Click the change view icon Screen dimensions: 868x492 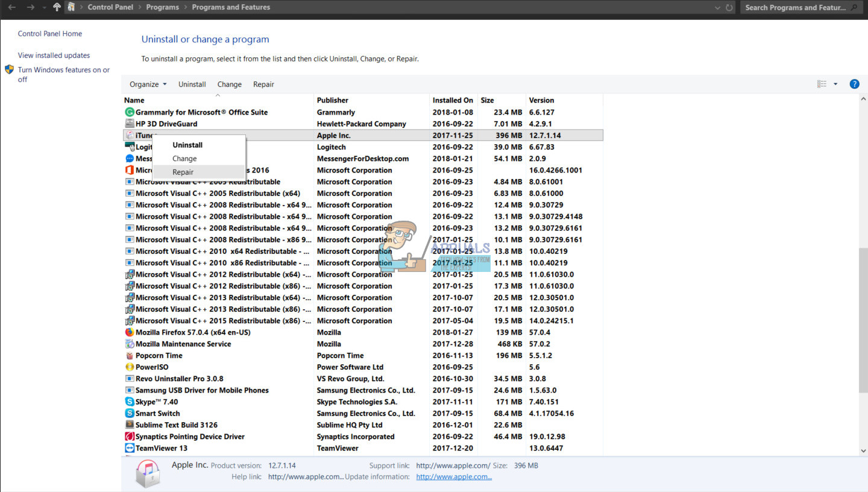pyautogui.click(x=822, y=84)
